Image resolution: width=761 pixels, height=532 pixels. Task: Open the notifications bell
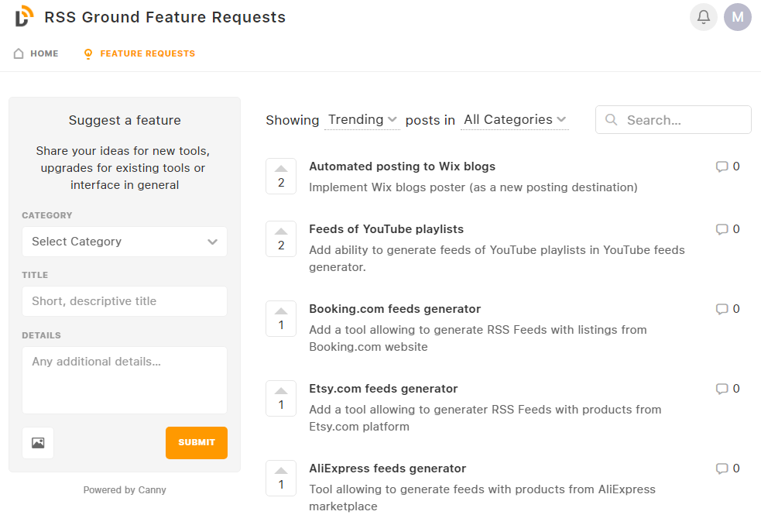(x=703, y=17)
